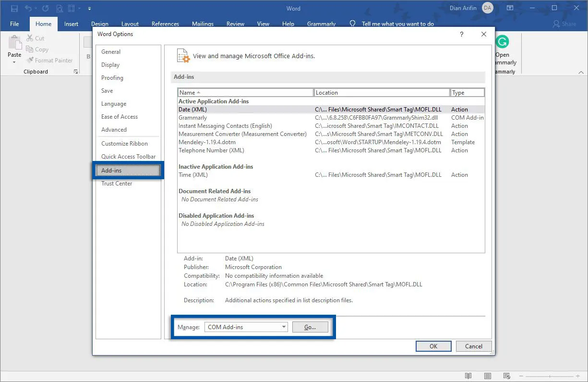Switch to Read Mode in the status bar

[468, 376]
